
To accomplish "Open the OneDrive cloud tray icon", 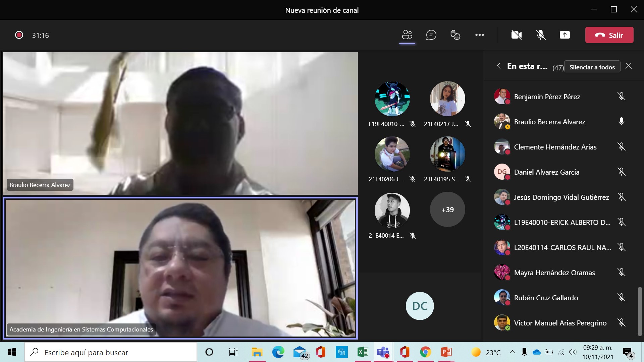I will [x=537, y=352].
